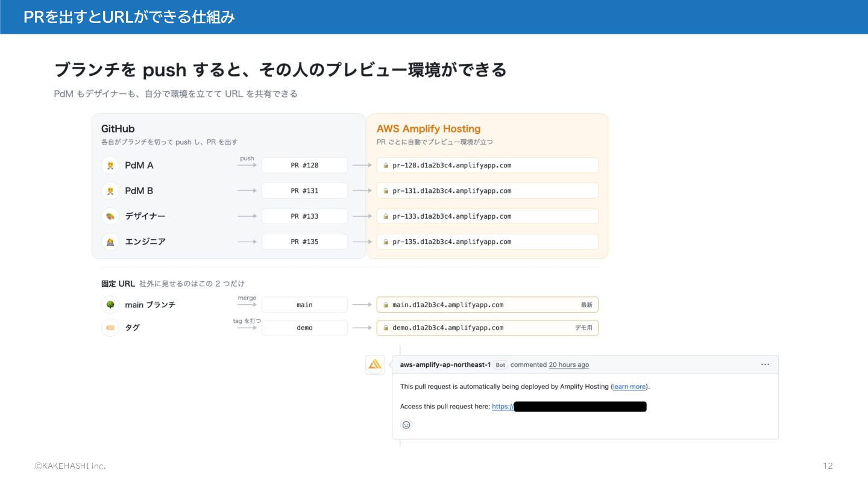Open the main.d1a2b3c4.amplifyapp.com URL
The image size is (868, 488).
click(x=488, y=305)
